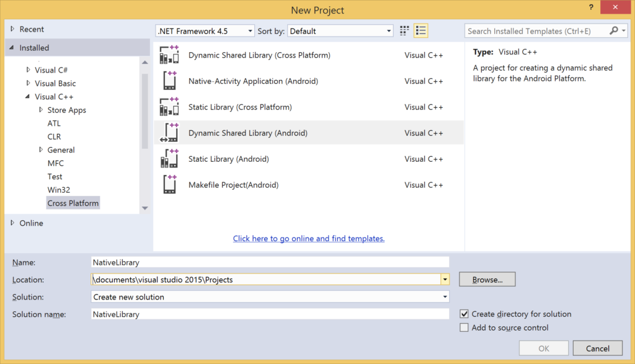Click here to go online and find templates
The height and width of the screenshot is (364, 635).
[x=308, y=238]
